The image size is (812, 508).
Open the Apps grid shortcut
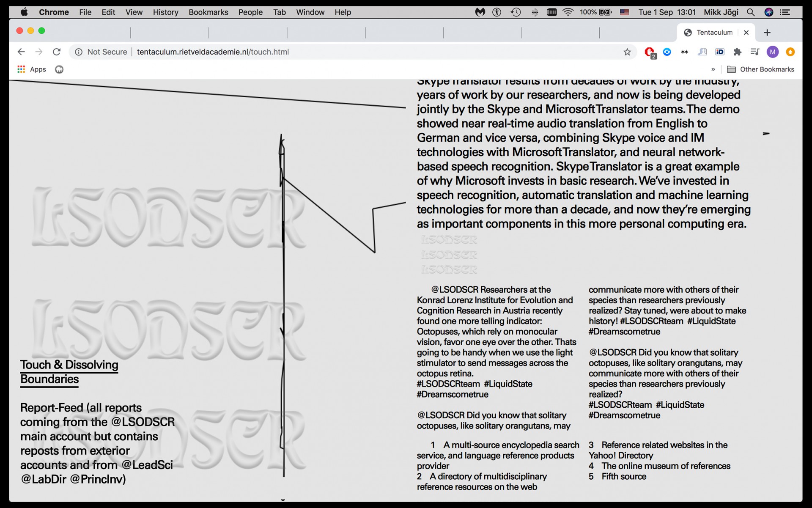click(x=32, y=69)
